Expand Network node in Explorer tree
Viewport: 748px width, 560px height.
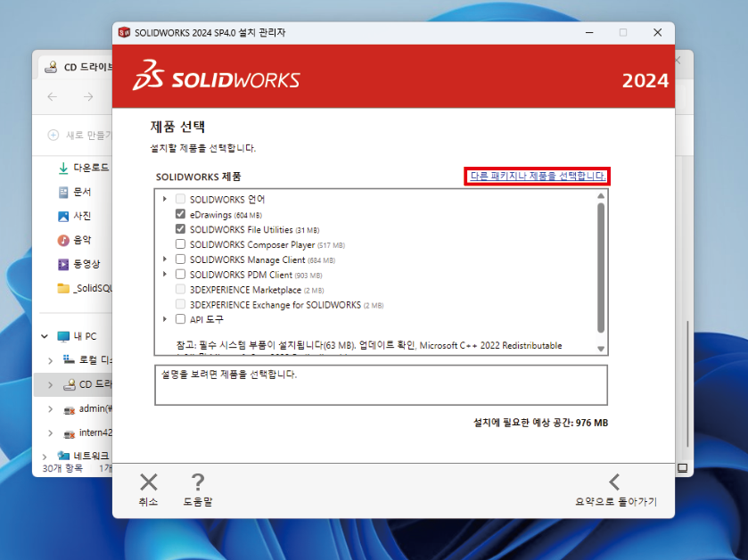point(45,457)
